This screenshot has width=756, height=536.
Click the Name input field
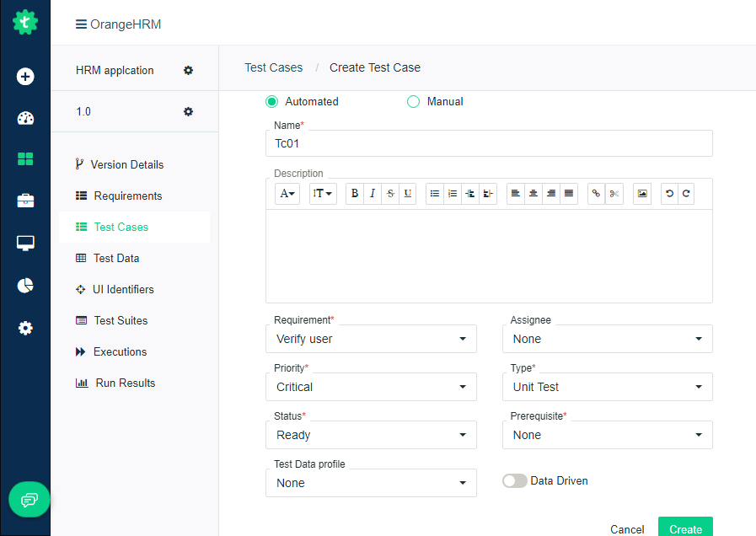pyautogui.click(x=489, y=143)
